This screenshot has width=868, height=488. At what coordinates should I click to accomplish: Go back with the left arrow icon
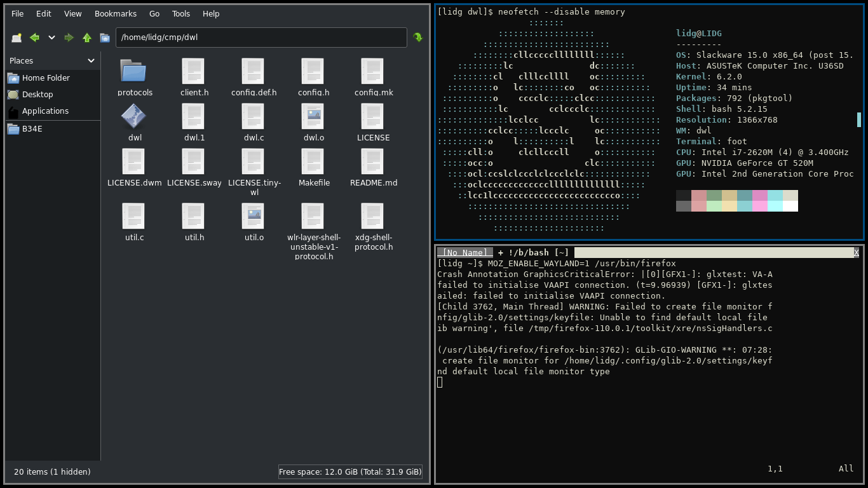[35, 37]
